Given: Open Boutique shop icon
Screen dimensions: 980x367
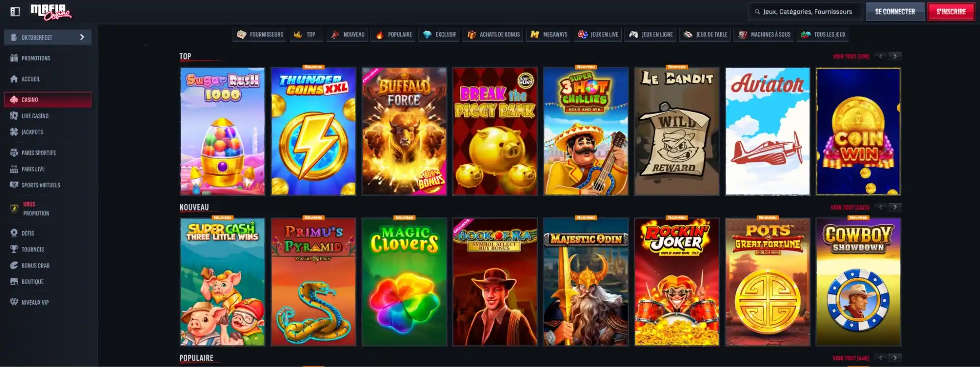Looking at the screenshot, I should point(14,282).
